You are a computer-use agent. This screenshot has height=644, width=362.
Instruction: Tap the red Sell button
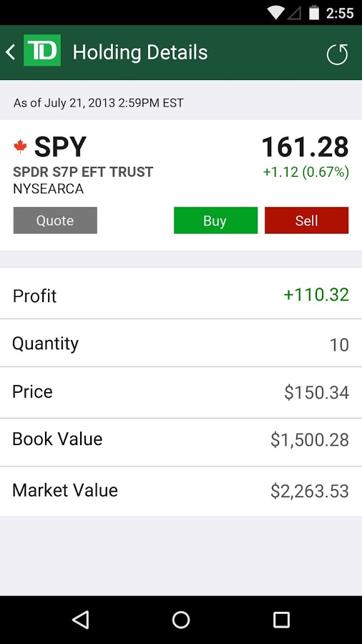coord(307,220)
